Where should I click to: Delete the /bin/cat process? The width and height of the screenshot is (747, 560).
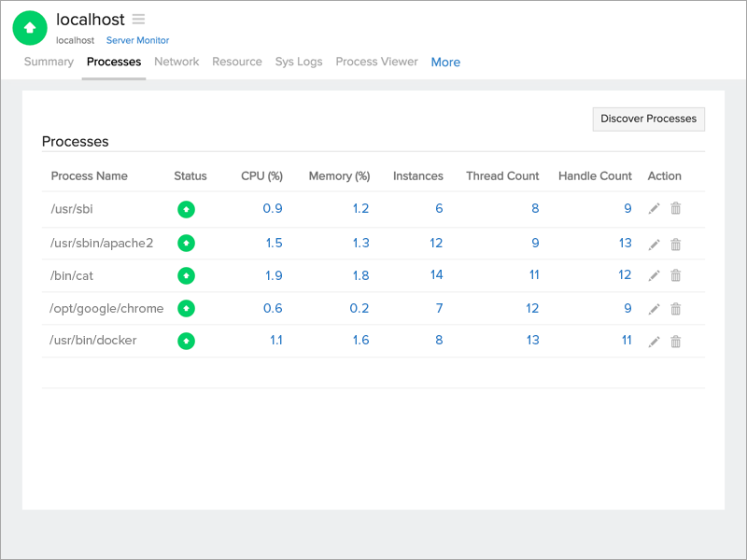(x=676, y=275)
